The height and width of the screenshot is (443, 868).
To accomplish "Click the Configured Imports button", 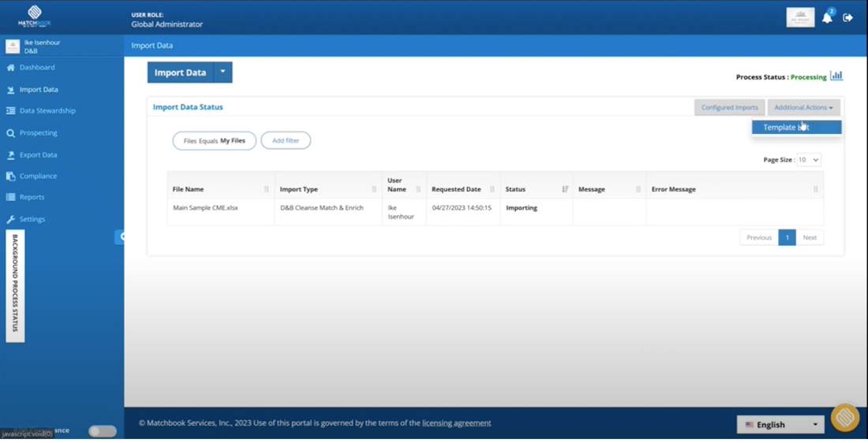I will click(730, 107).
